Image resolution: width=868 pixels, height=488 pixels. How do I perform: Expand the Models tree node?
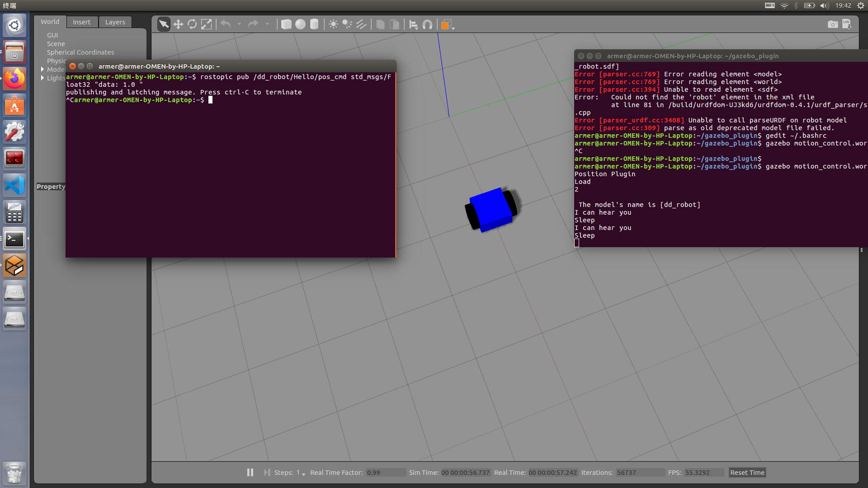click(x=42, y=69)
